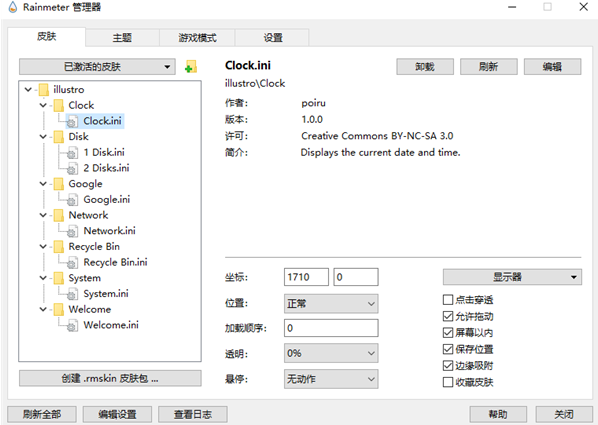
Task: Select the 2 Disks.ini file icon
Action: tap(72, 168)
